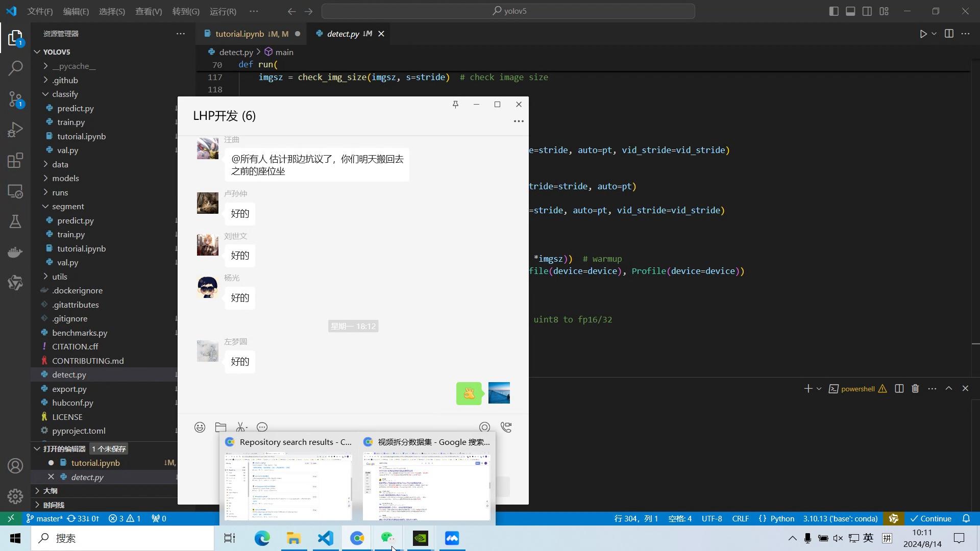Open the 选择(S) menu
The width and height of the screenshot is (980, 551).
click(x=112, y=11)
